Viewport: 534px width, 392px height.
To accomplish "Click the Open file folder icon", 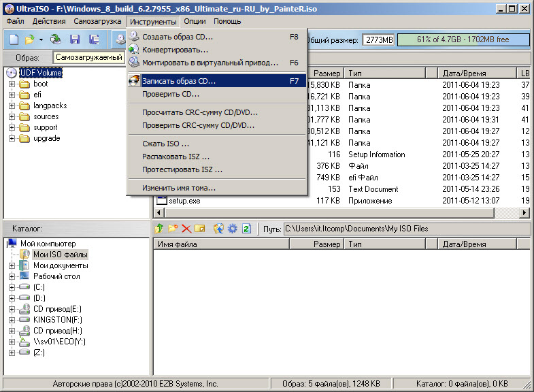I will 30,39.
